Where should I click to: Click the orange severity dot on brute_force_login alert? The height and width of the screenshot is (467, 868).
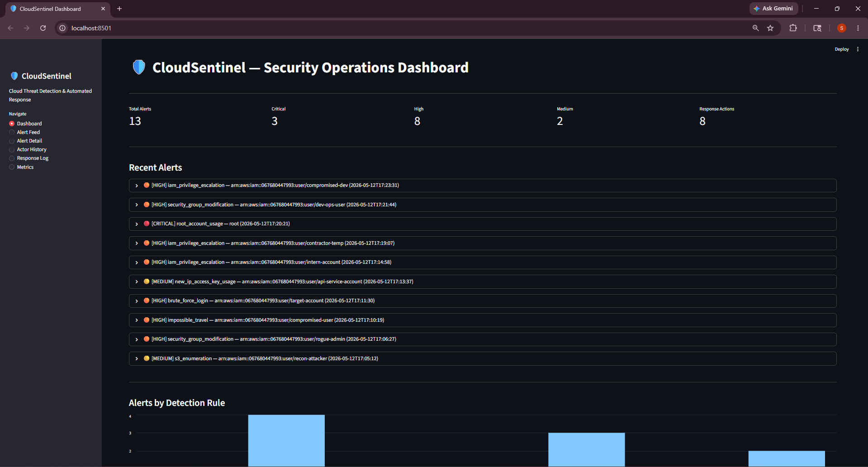coord(147,300)
